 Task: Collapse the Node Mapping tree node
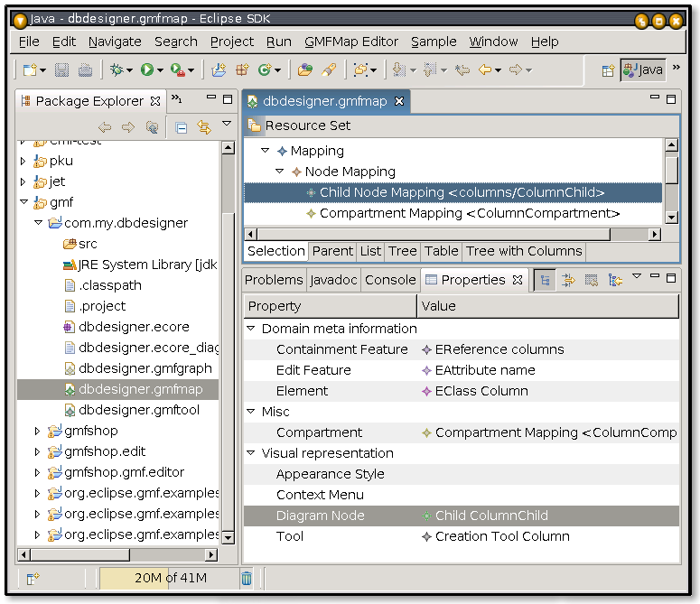(x=280, y=172)
